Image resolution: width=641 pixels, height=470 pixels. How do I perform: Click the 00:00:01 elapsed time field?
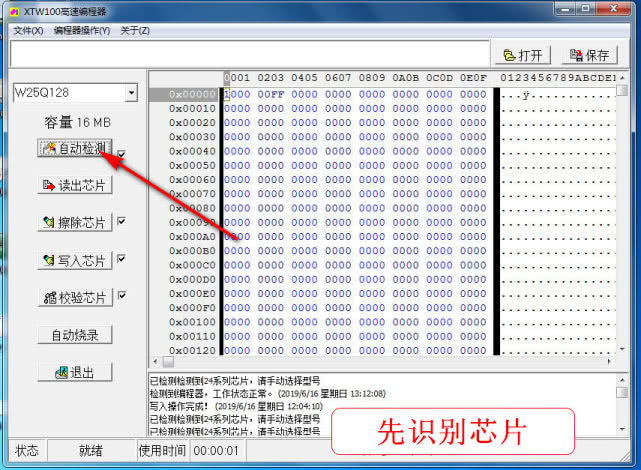216,451
